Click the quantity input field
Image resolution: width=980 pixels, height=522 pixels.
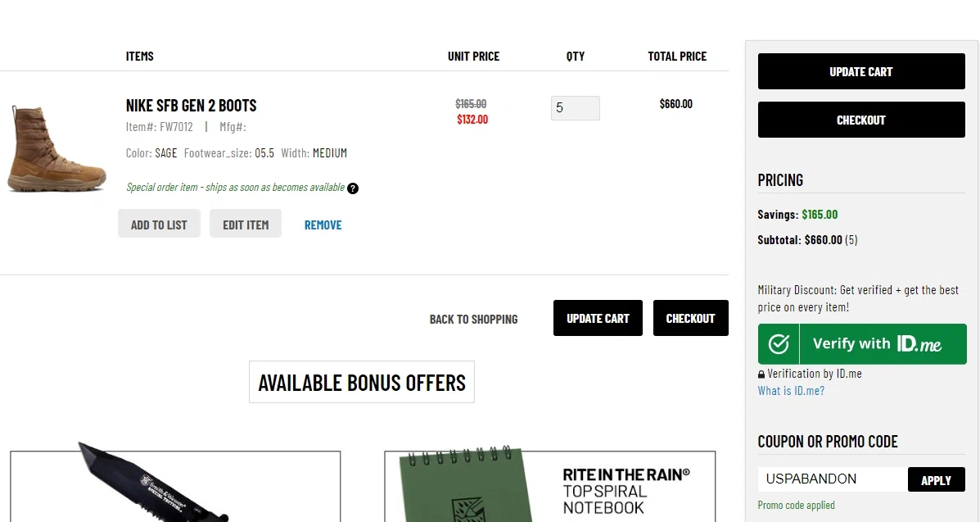[575, 108]
